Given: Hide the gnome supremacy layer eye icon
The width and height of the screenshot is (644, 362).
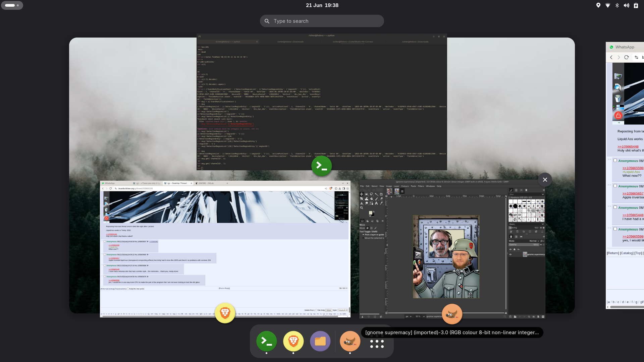Looking at the screenshot, I should click(511, 254).
